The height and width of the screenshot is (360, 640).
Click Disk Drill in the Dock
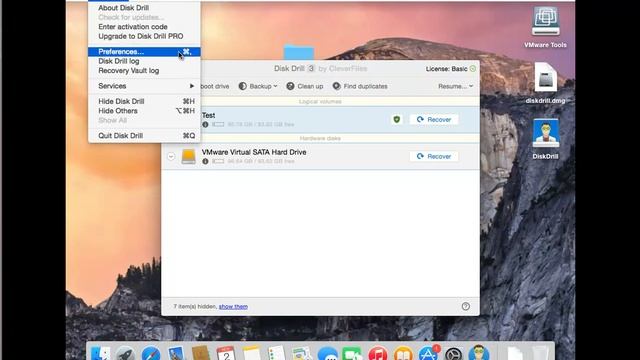479,353
